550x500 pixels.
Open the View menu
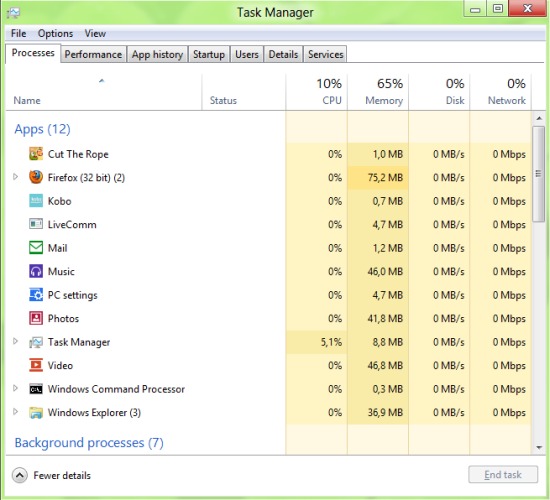point(95,34)
